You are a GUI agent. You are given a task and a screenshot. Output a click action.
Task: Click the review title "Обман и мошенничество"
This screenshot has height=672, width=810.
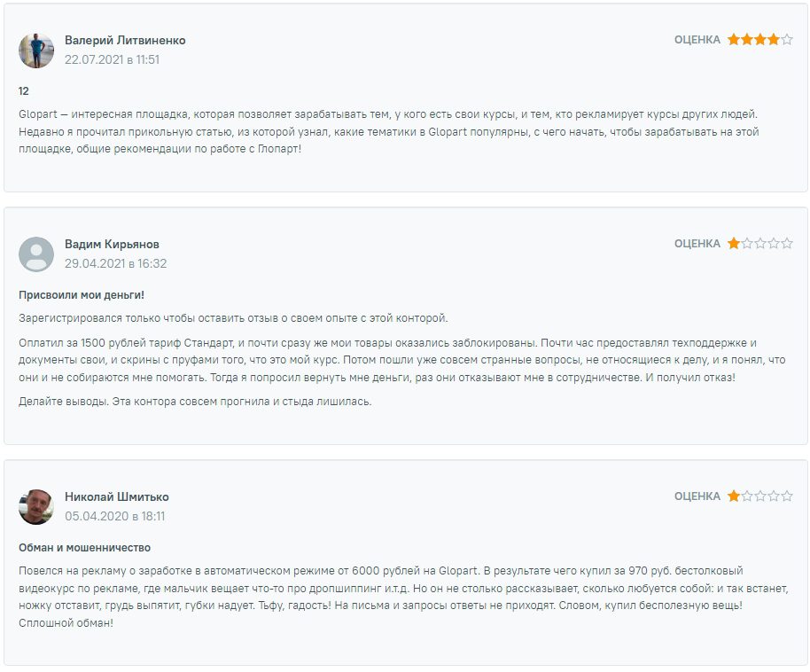(84, 548)
